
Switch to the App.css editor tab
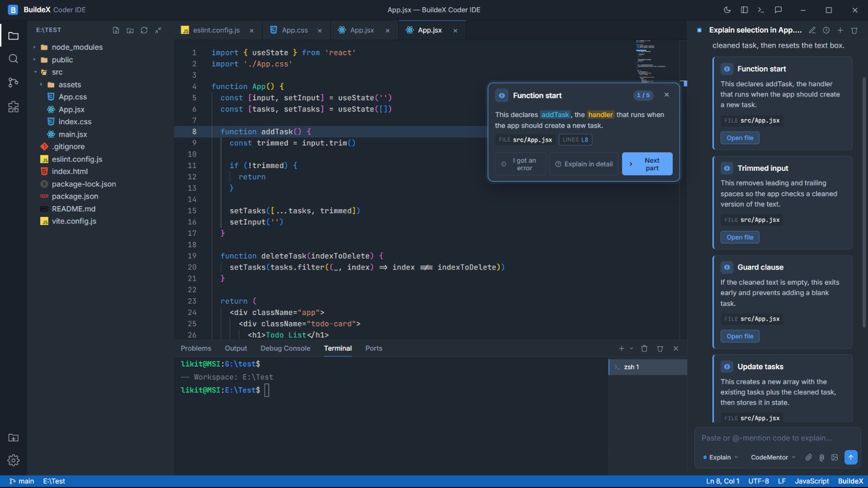295,30
